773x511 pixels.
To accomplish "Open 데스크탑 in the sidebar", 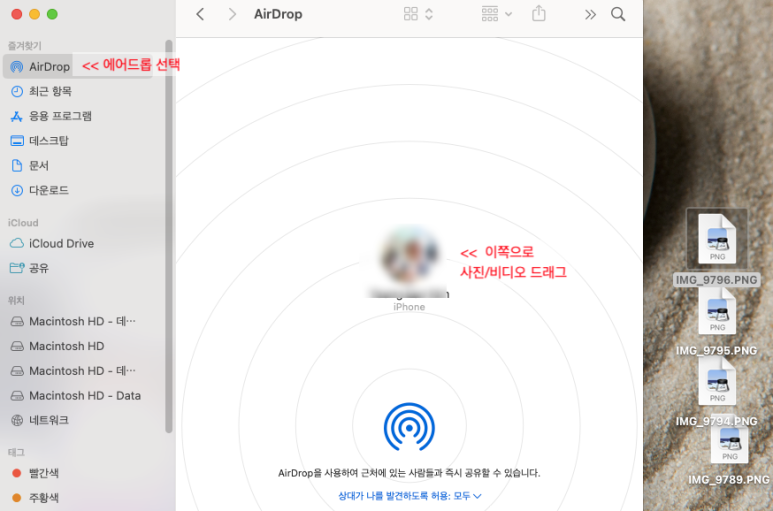I will pyautogui.click(x=48, y=141).
